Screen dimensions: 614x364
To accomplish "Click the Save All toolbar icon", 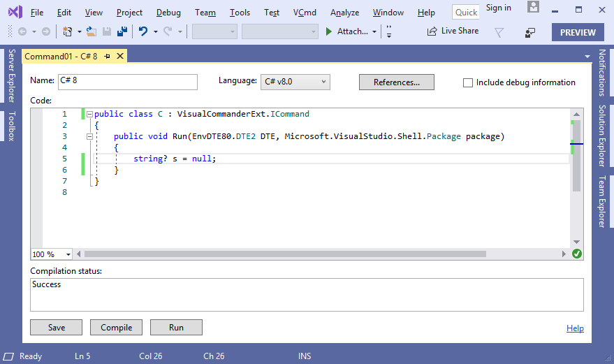I will click(x=121, y=31).
